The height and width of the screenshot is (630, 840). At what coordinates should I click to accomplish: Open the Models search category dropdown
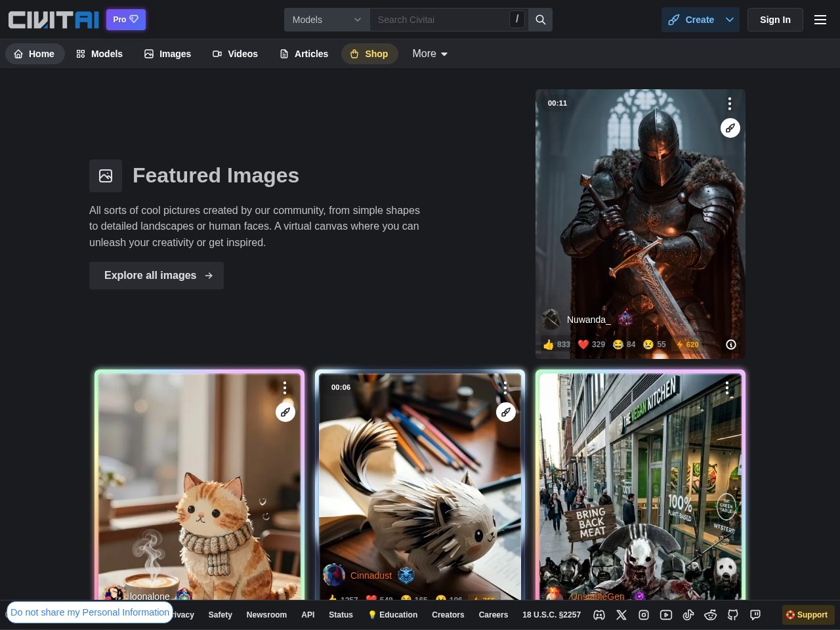(x=327, y=20)
